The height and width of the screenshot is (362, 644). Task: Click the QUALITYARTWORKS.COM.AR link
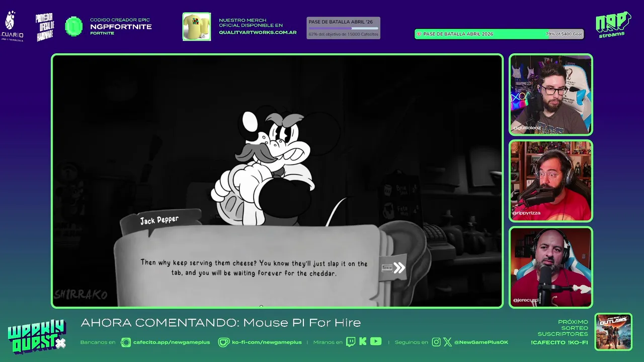258,33
